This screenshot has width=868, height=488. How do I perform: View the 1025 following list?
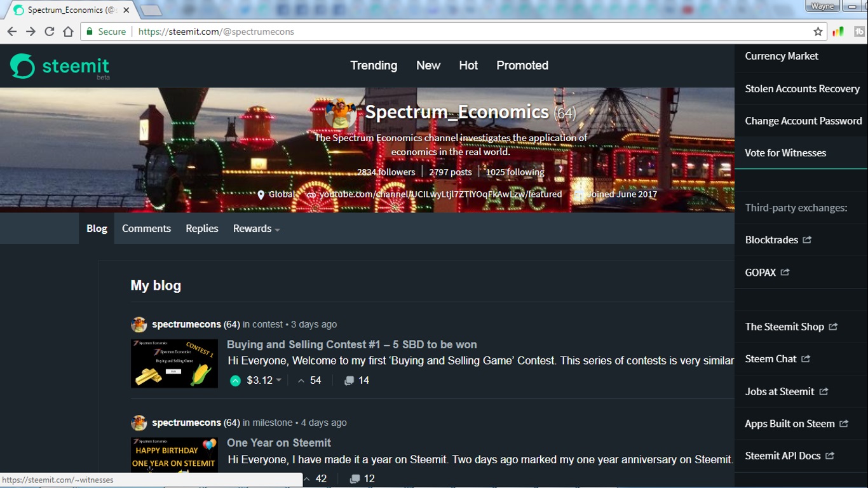pyautogui.click(x=515, y=172)
